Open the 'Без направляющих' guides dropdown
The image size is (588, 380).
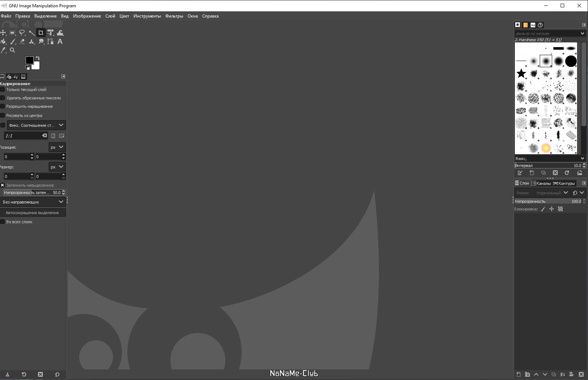pos(33,202)
